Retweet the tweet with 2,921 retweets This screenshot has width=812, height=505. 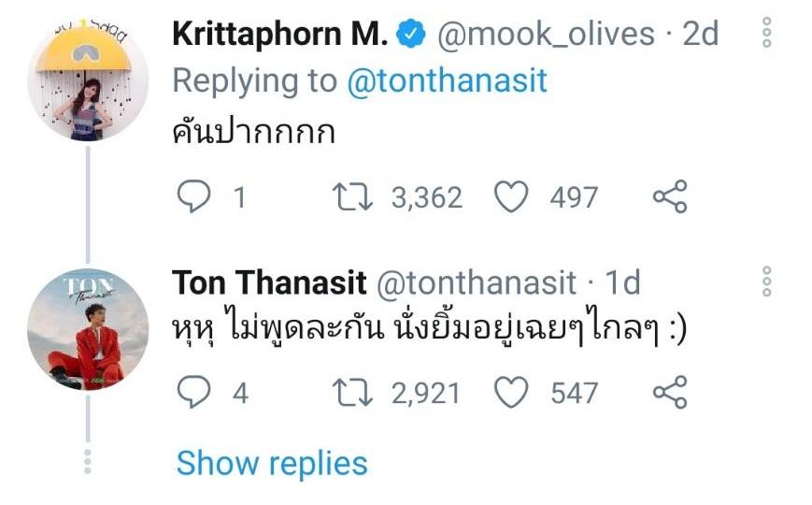pos(353,393)
